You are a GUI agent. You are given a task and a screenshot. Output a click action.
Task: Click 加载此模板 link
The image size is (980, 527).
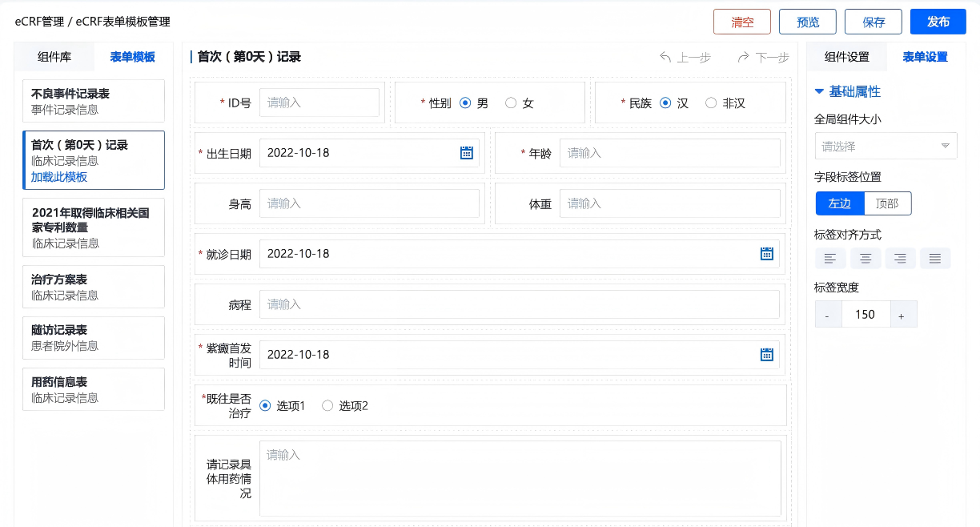59,177
